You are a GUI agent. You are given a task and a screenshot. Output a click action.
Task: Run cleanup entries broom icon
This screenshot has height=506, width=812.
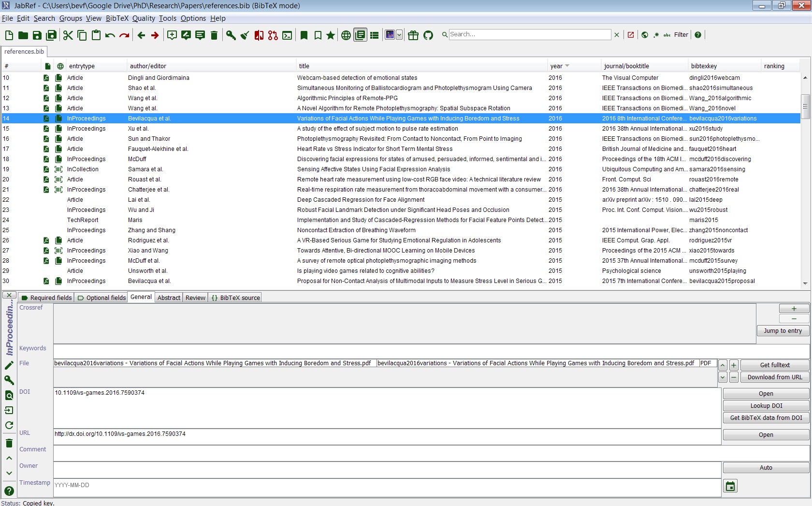point(245,35)
